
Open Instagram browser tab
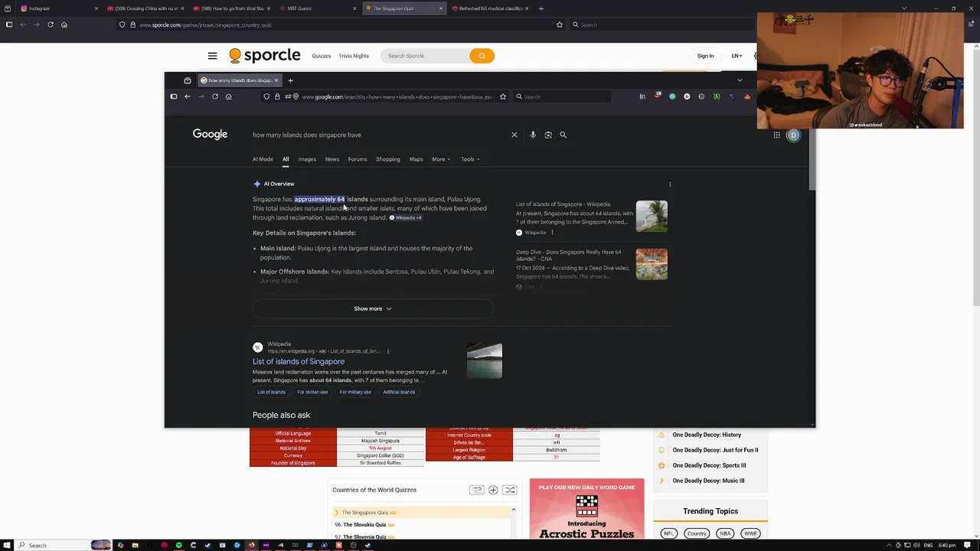click(x=57, y=8)
